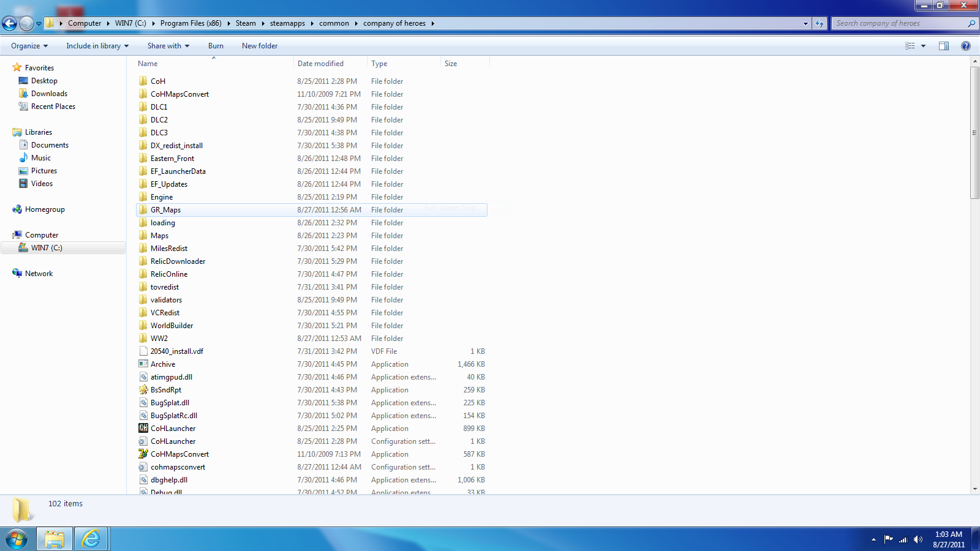The width and height of the screenshot is (980, 551).
Task: Click the volume speaker tray icon
Action: tap(918, 539)
